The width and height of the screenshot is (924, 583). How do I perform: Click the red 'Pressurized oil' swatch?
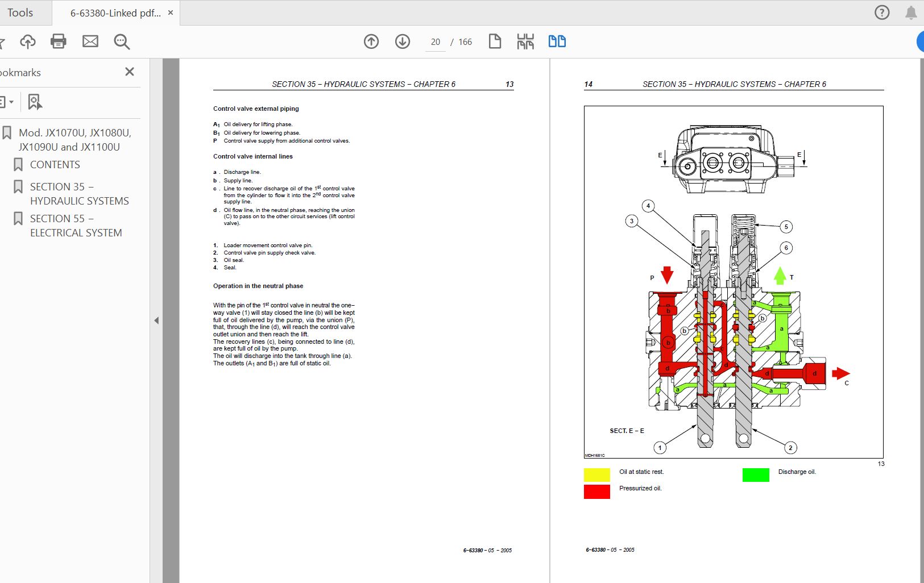pos(597,492)
